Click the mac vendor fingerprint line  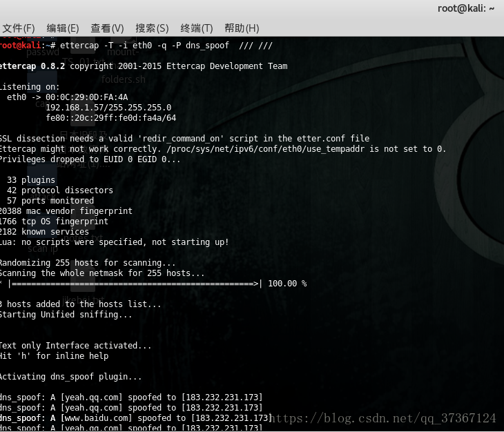click(66, 211)
